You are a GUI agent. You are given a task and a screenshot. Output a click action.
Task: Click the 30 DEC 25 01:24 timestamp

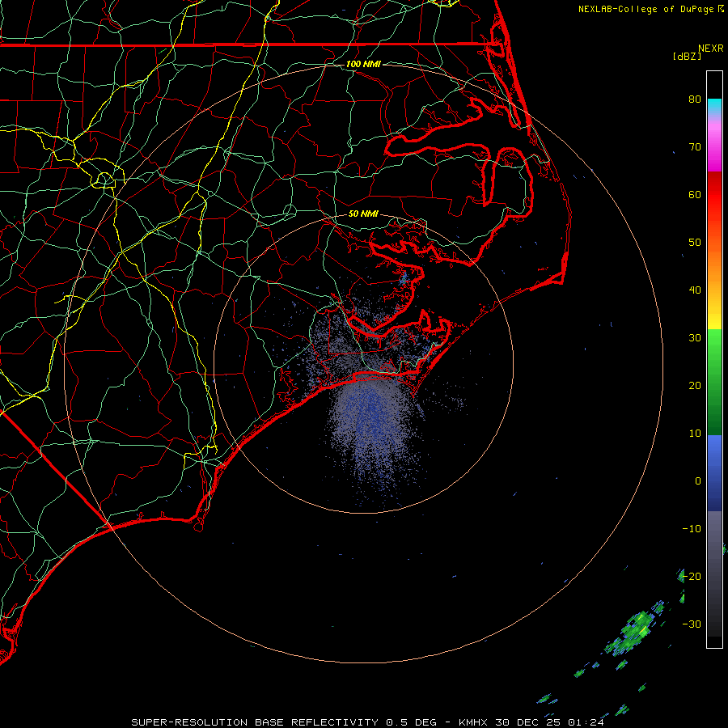(x=549, y=722)
